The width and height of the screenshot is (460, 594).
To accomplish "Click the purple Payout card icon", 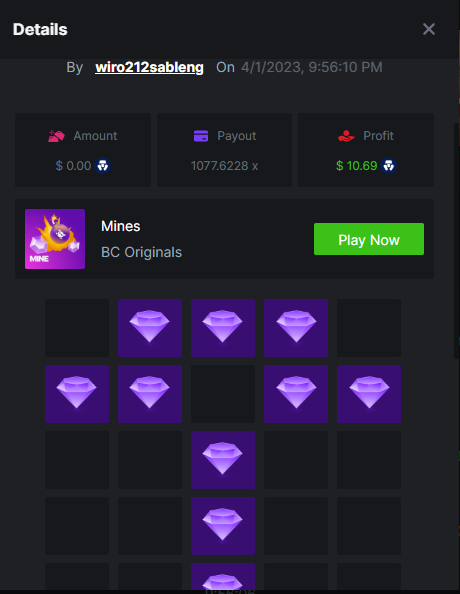I will click(201, 136).
